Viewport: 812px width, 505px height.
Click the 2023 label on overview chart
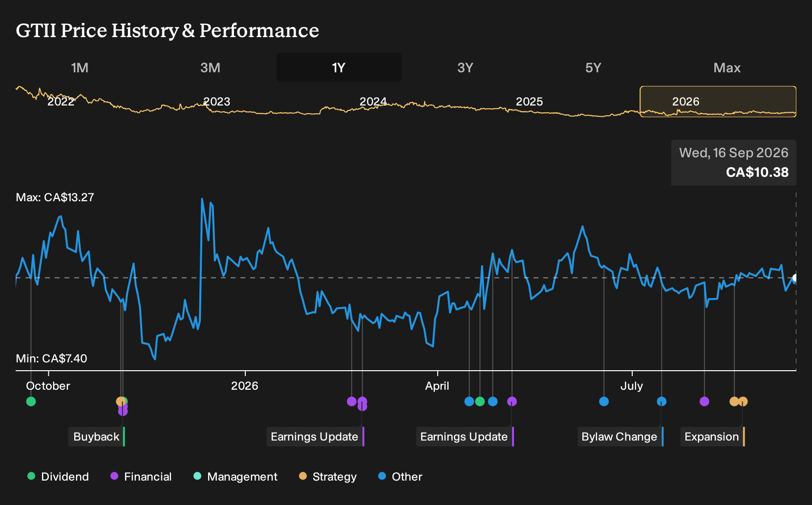point(216,102)
